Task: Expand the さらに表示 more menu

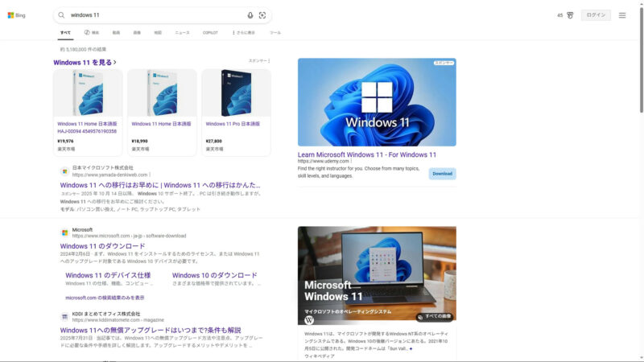Action: [243, 33]
